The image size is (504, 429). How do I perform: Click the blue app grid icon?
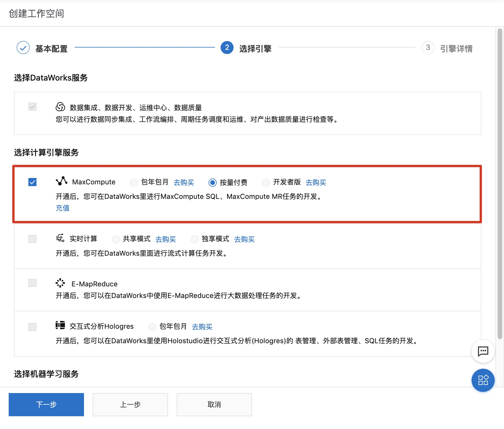483,380
